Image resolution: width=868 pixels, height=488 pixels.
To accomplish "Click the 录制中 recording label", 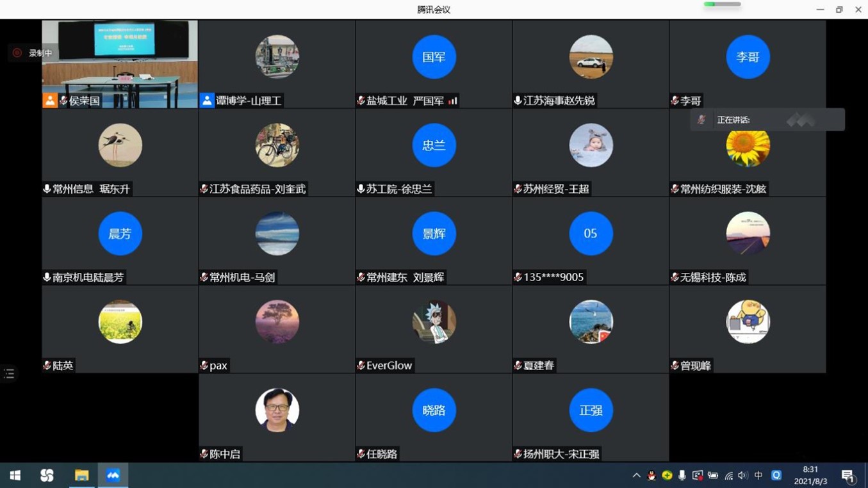I will tap(40, 53).
